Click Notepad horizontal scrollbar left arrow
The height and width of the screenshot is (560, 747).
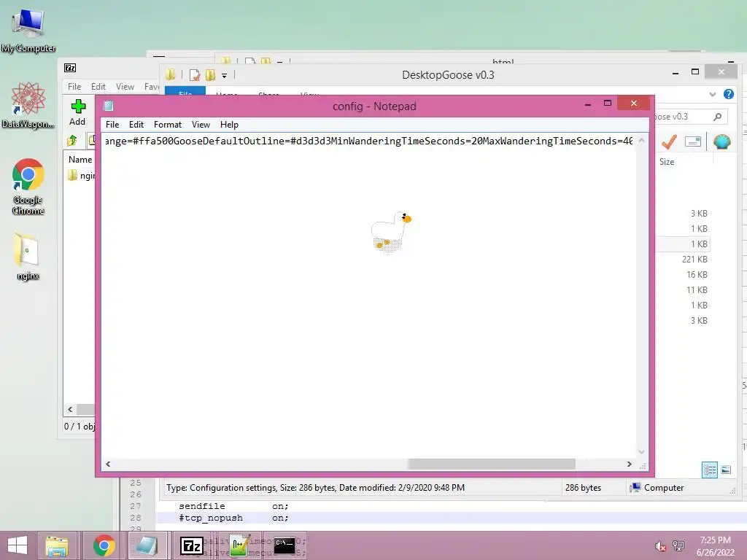108,464
